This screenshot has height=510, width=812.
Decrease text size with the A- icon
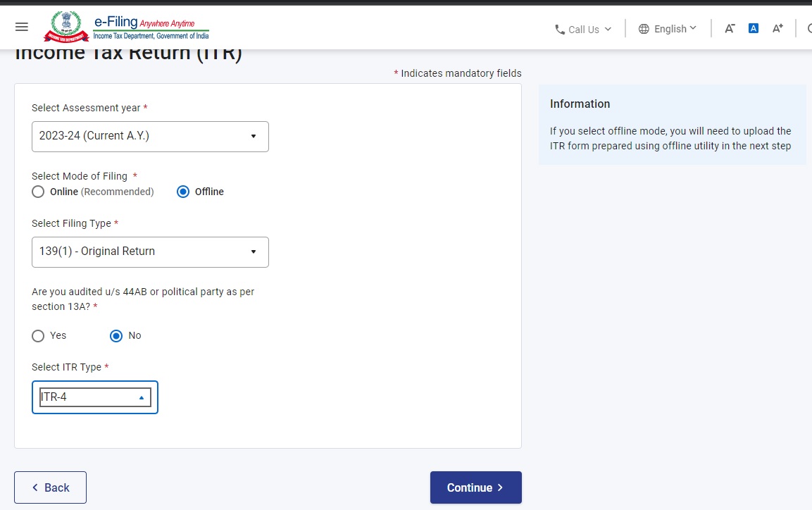pyautogui.click(x=730, y=27)
